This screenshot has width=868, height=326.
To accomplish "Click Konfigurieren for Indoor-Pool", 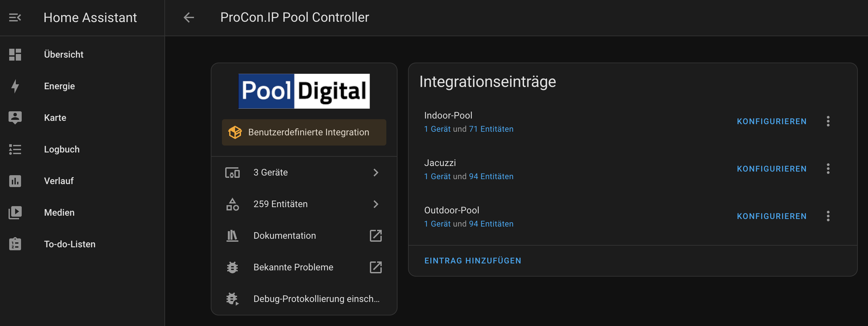I will point(772,122).
